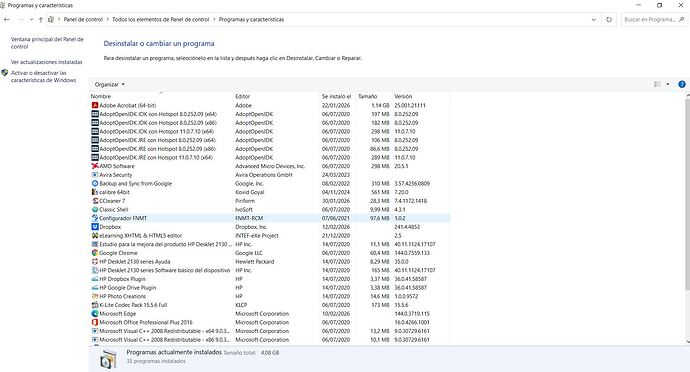Viewport: 690px width, 372px height.
Task: Expand the chevron after Panel de control
Action: pos(107,19)
